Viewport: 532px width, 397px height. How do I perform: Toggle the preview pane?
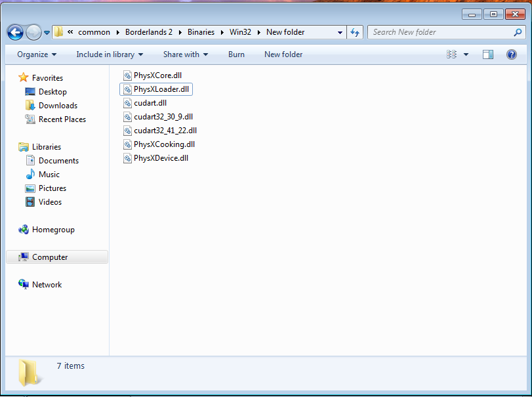point(488,54)
